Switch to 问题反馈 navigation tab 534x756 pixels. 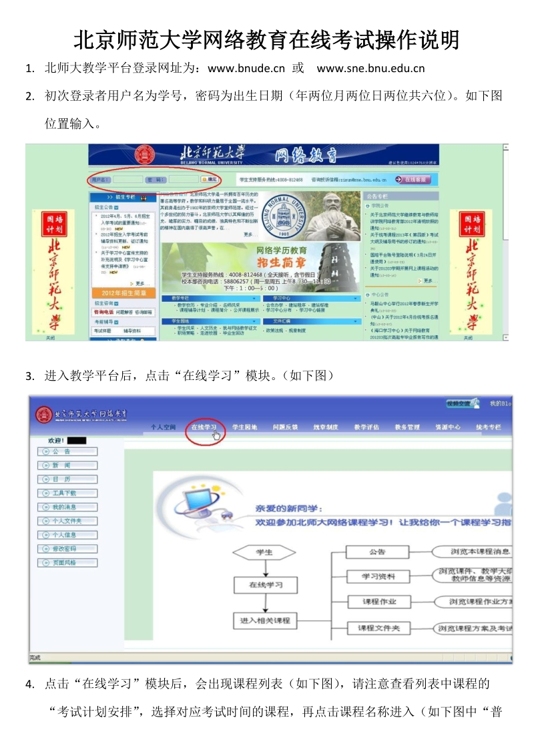(285, 427)
